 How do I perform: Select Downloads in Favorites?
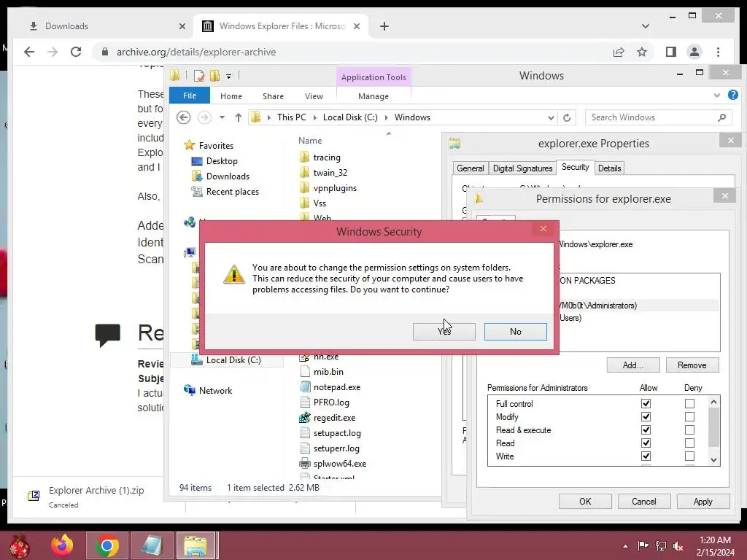click(228, 176)
